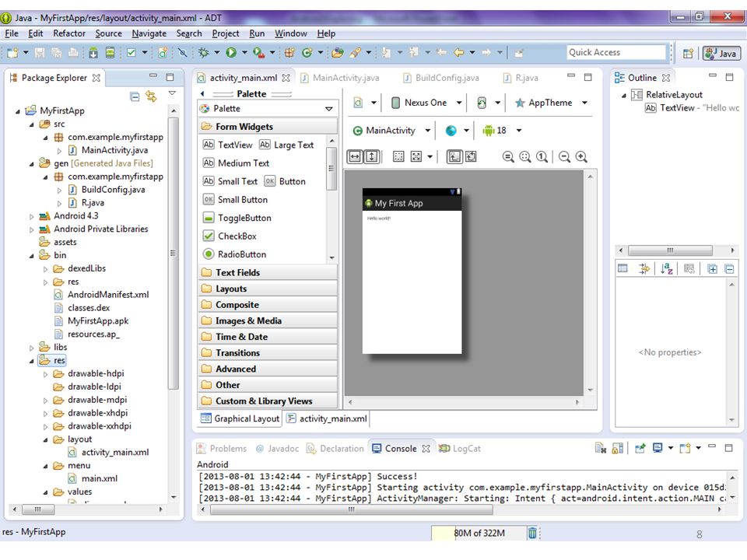Click collapse all properties icon
The width and height of the screenshot is (747, 560).
(x=729, y=269)
